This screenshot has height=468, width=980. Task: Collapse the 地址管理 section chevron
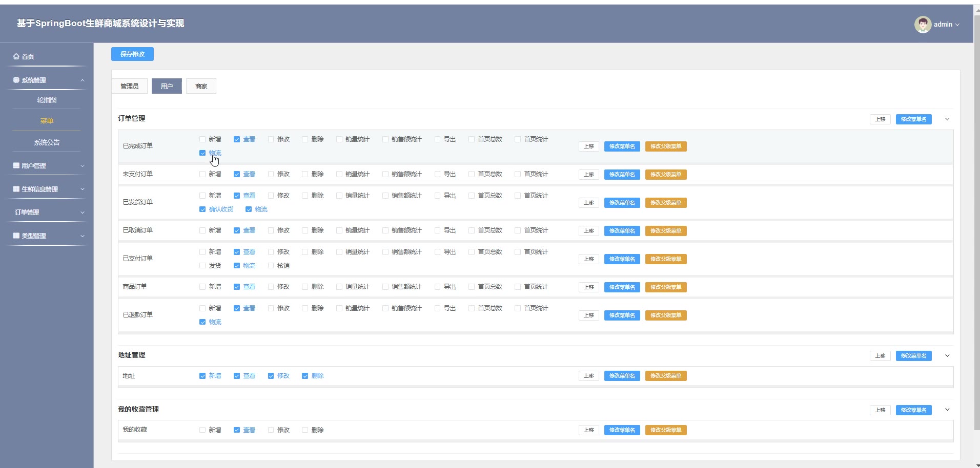pyautogui.click(x=947, y=356)
